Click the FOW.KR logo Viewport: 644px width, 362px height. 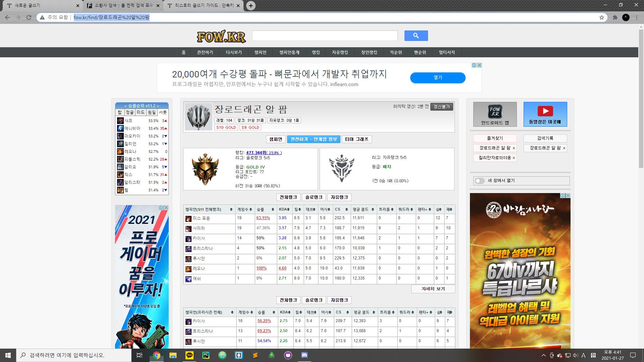pyautogui.click(x=221, y=36)
